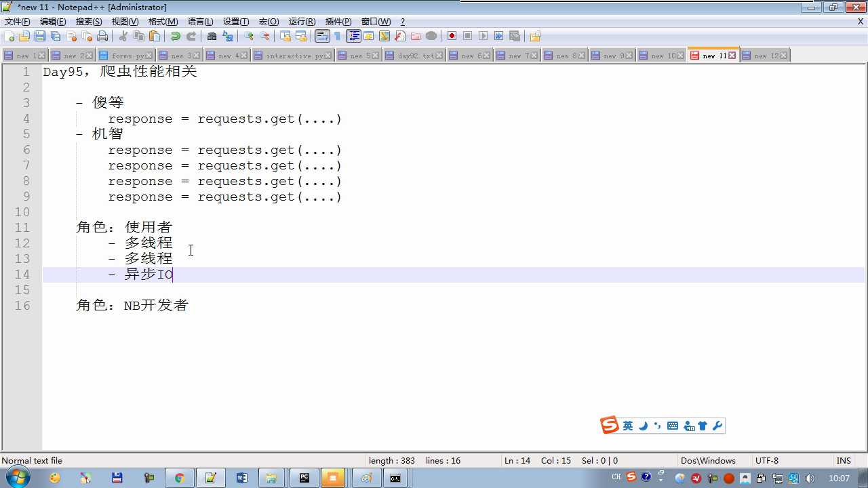This screenshot has height=488, width=868.
Task: Click the Stop Recording macro icon
Action: 467,36
